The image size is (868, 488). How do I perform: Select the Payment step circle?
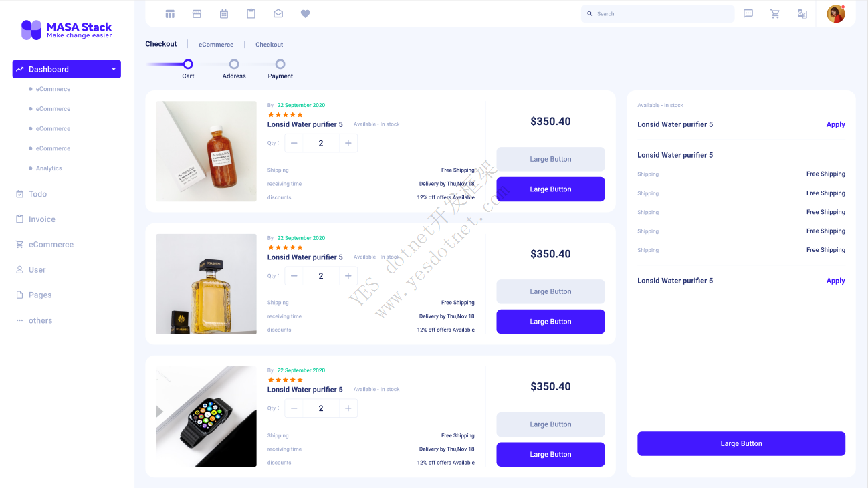pyautogui.click(x=280, y=64)
